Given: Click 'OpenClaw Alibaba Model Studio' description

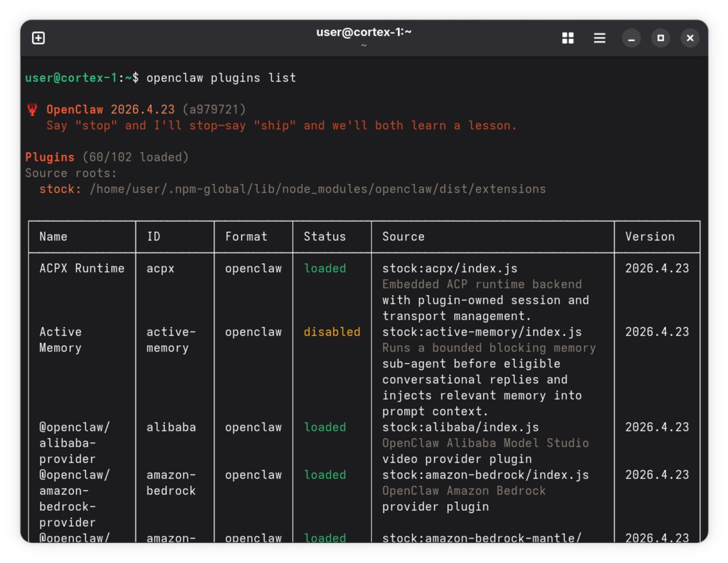Looking at the screenshot, I should [x=485, y=443].
